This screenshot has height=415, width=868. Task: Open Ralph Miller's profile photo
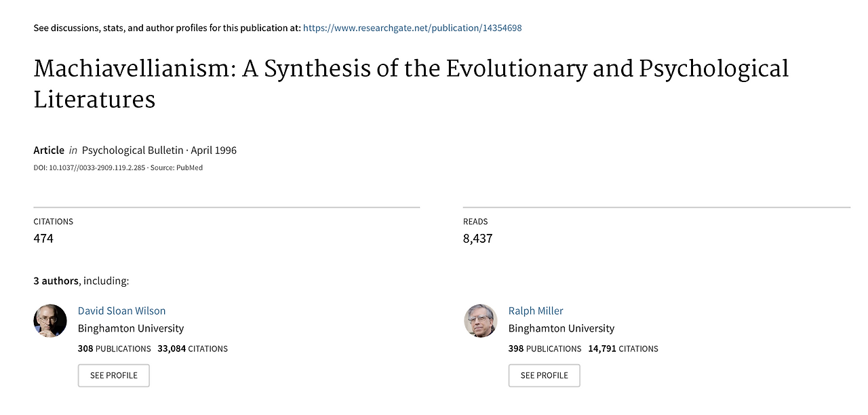tap(481, 321)
